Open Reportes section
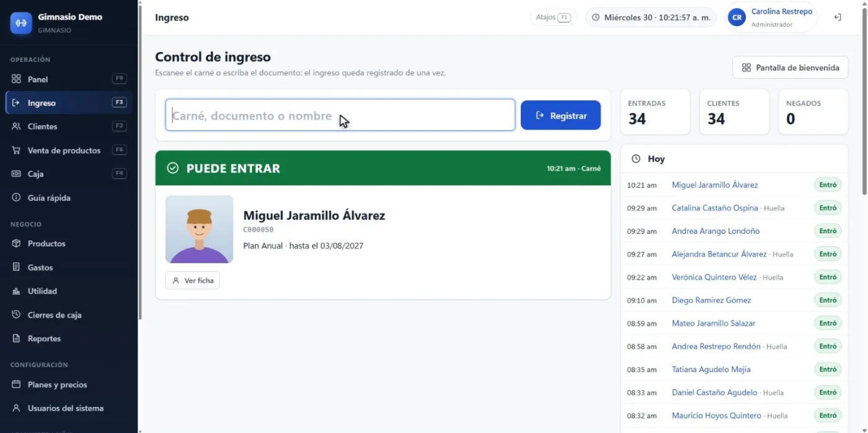Screen dimensions: 868x433 69,339
